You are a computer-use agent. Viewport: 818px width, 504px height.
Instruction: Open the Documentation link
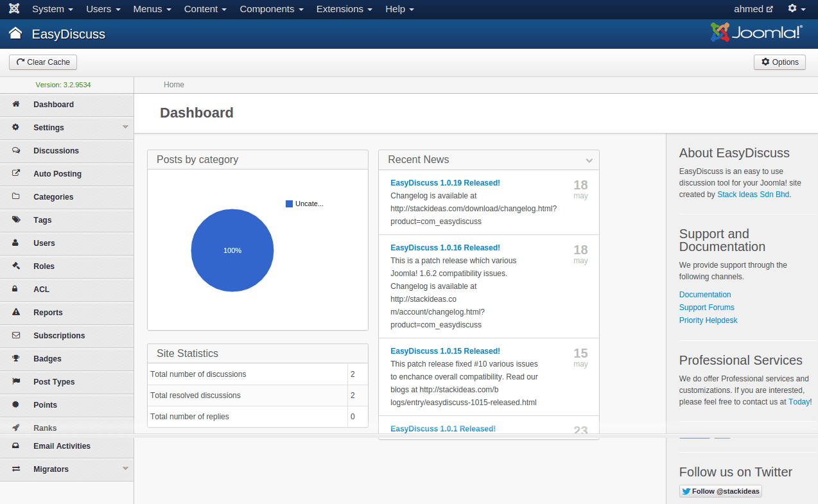click(x=705, y=295)
